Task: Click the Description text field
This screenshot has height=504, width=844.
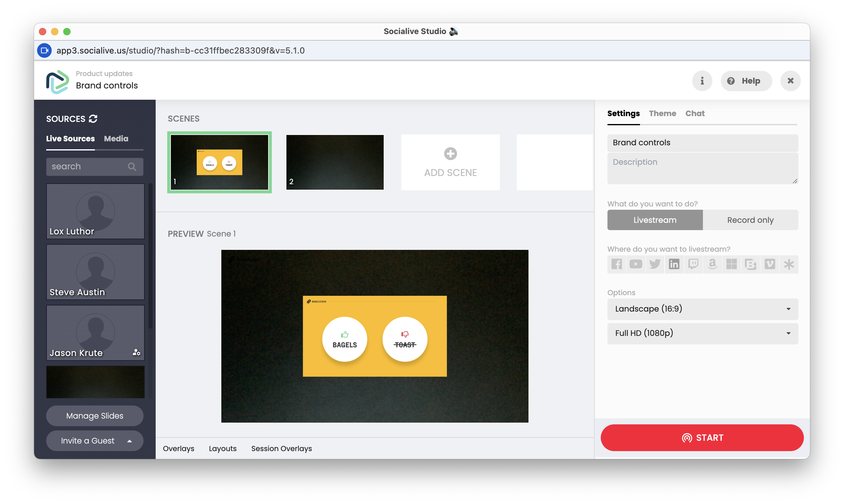Action: point(702,168)
